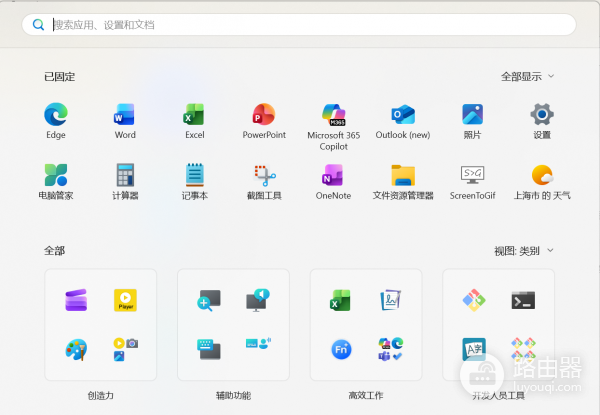Start PowerPoint from the pinned section

[x=264, y=121]
